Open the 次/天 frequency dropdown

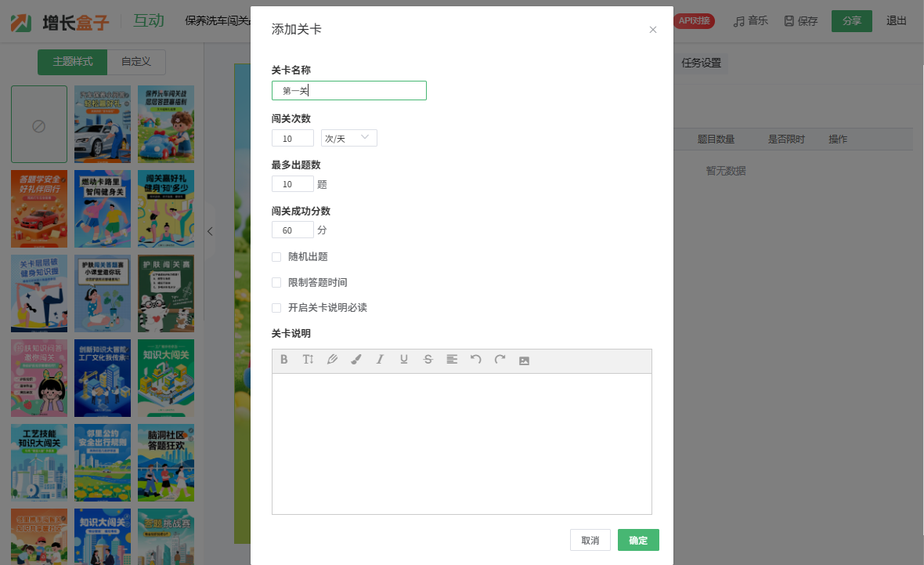[349, 139]
